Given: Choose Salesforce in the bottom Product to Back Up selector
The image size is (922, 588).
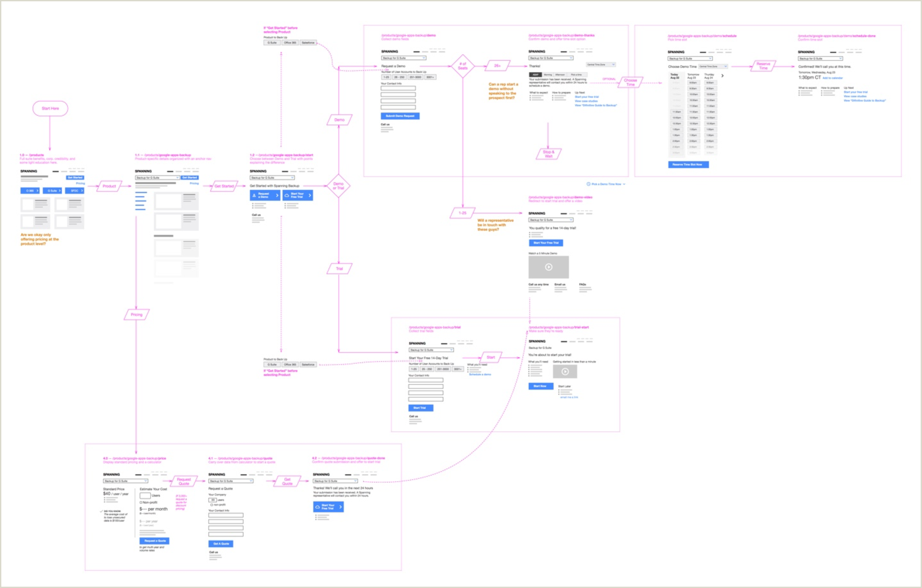Looking at the screenshot, I should (x=308, y=365).
